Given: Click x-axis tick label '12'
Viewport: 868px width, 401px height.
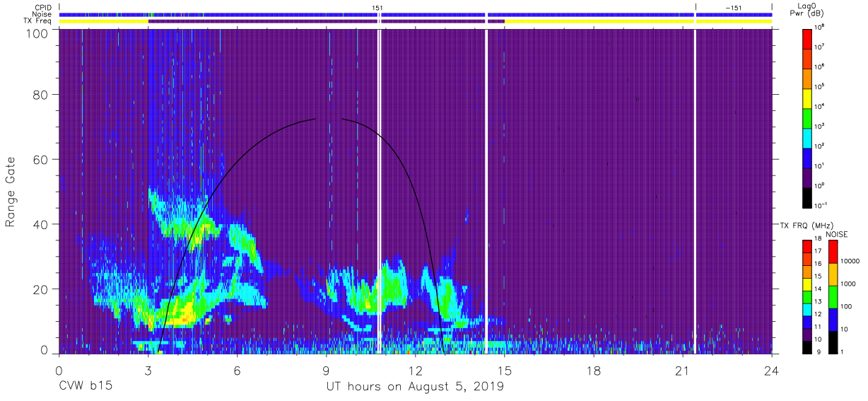Looking at the screenshot, I should coord(415,371).
